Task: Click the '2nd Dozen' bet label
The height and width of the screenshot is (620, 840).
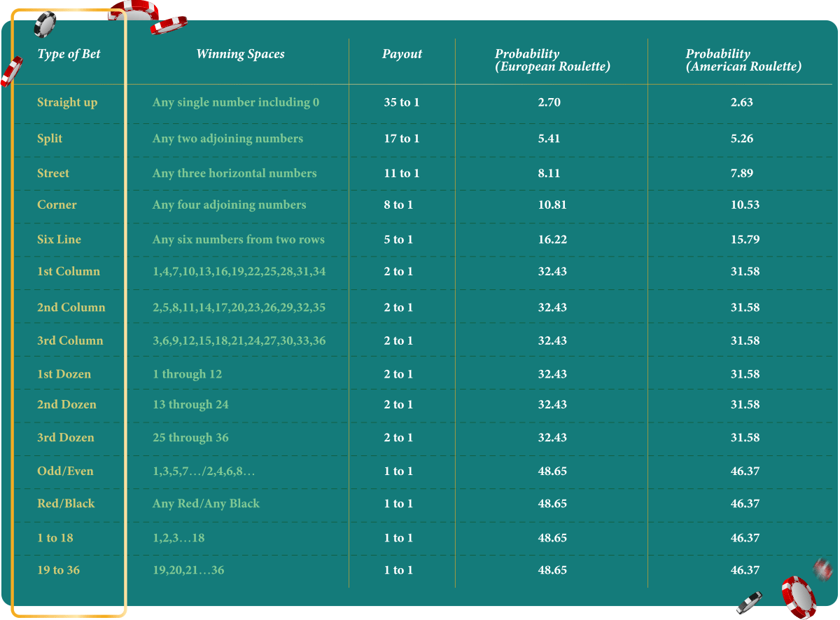Action: 66,404
